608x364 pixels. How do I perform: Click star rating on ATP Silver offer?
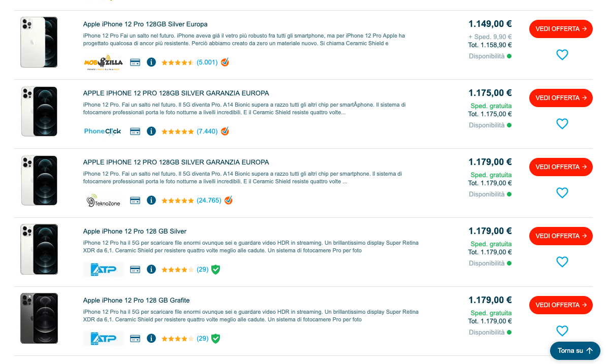[x=177, y=270]
